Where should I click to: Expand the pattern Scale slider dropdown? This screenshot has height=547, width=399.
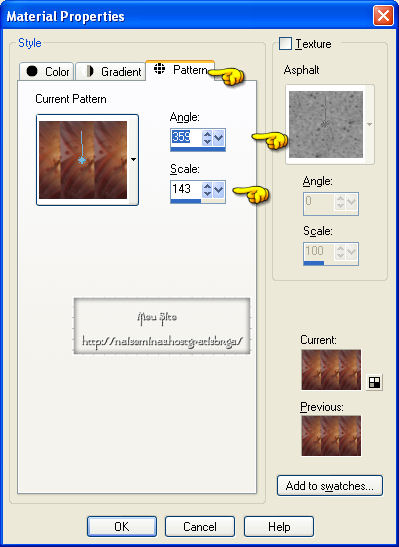pyautogui.click(x=219, y=189)
